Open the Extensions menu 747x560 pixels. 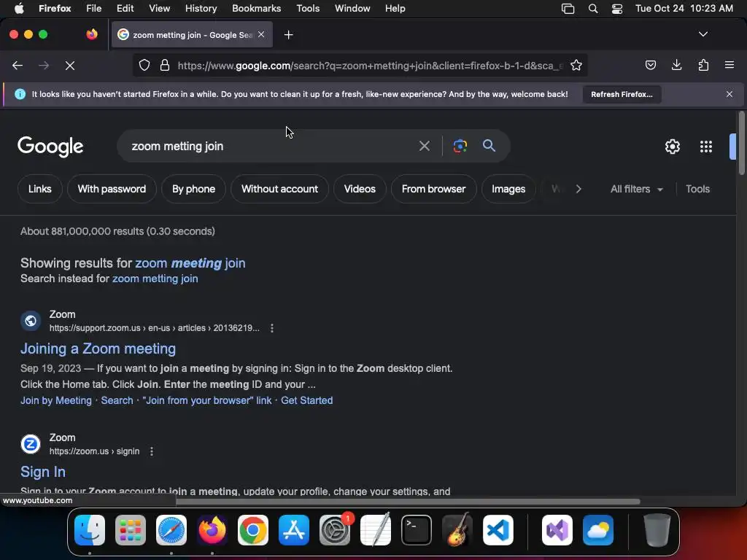coord(703,65)
